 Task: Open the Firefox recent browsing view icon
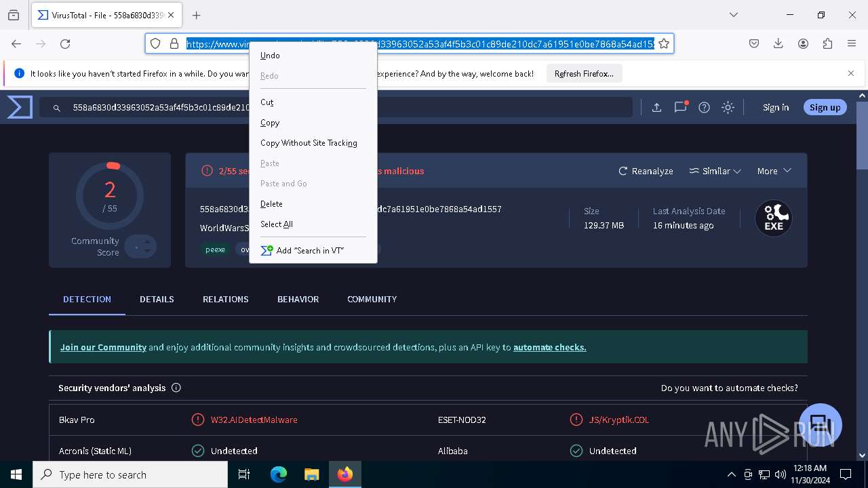(14, 15)
